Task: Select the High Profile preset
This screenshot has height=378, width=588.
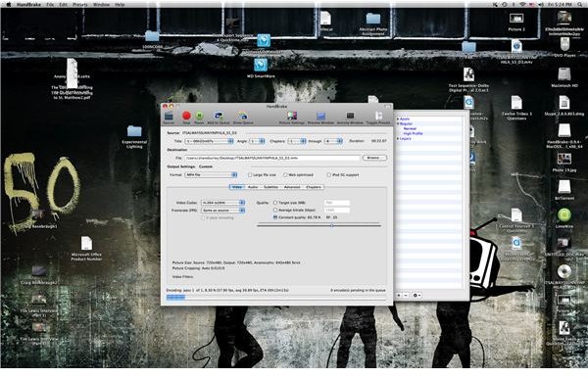Action: 413,133
